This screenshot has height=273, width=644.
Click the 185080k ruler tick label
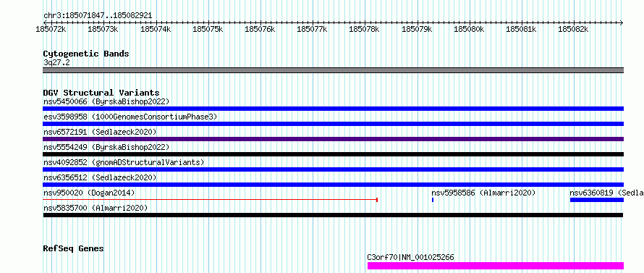coord(469,29)
